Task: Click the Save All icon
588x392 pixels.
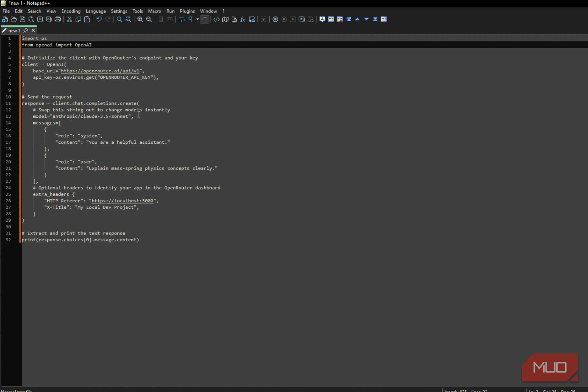Action: pyautogui.click(x=31, y=19)
